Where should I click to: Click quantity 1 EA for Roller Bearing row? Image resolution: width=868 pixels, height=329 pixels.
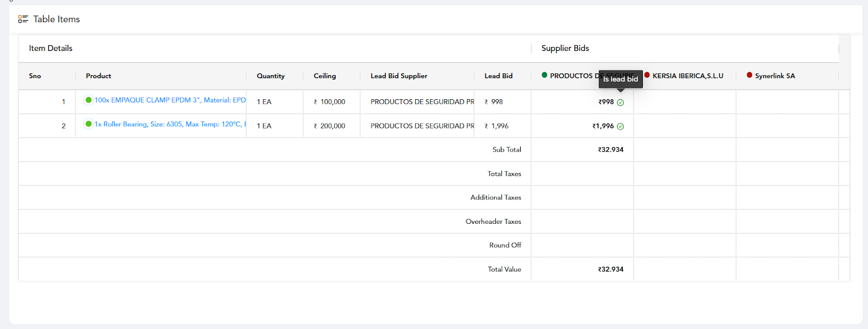tap(264, 126)
